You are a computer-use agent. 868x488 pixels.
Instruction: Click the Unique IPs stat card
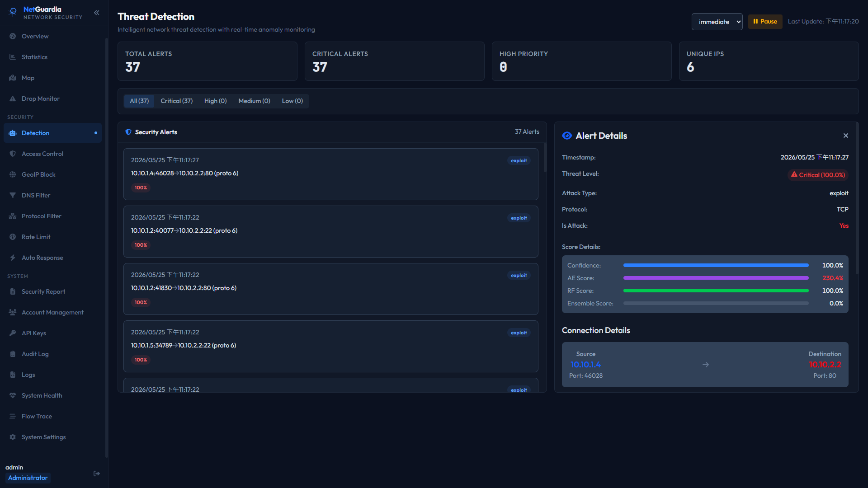coord(769,61)
